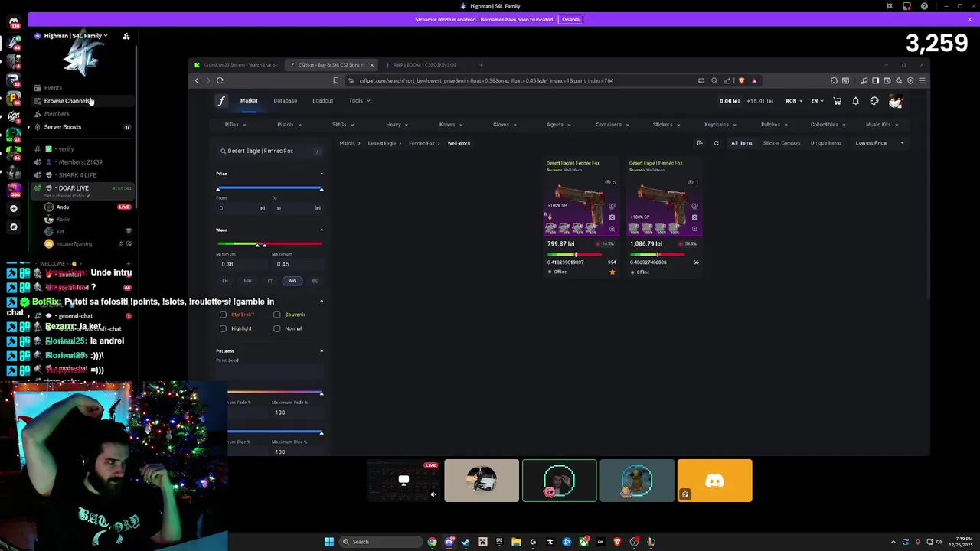Screen dimensions: 980x551
Task: Check the Souvenir checkbox
Action: [277, 315]
